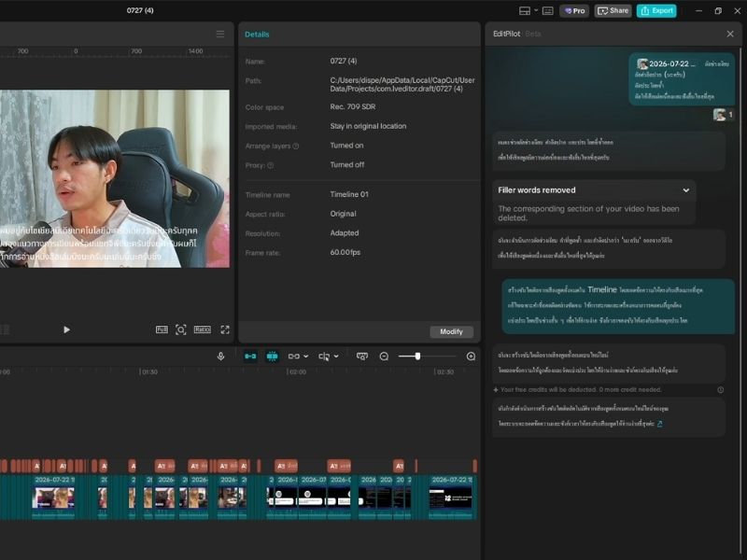Screen dimensions: 747x560
Task: Zoom out the timeline
Action: click(384, 357)
